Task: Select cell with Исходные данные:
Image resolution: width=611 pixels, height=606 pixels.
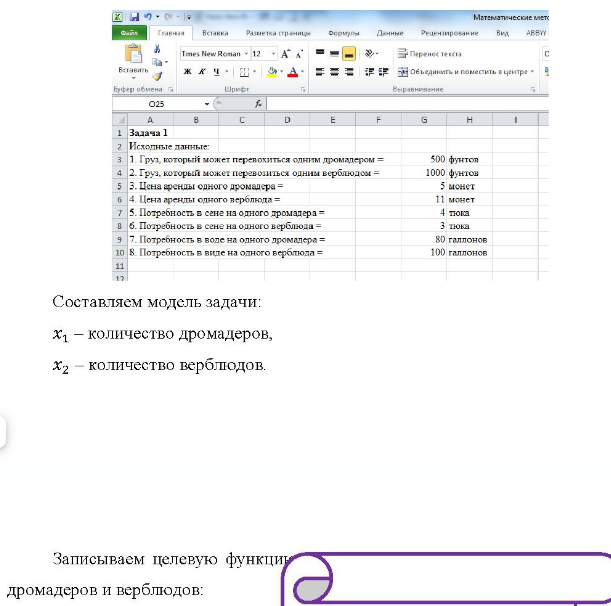Action: pos(150,146)
